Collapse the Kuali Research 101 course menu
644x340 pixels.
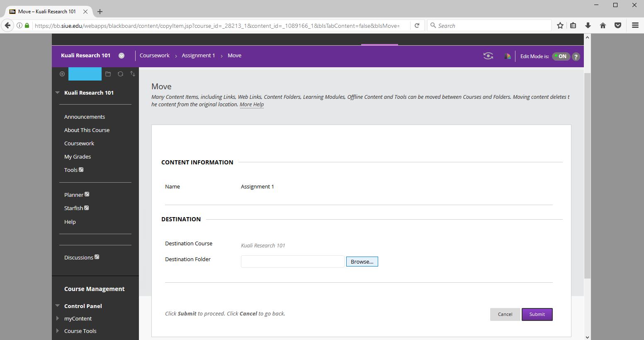(x=58, y=93)
